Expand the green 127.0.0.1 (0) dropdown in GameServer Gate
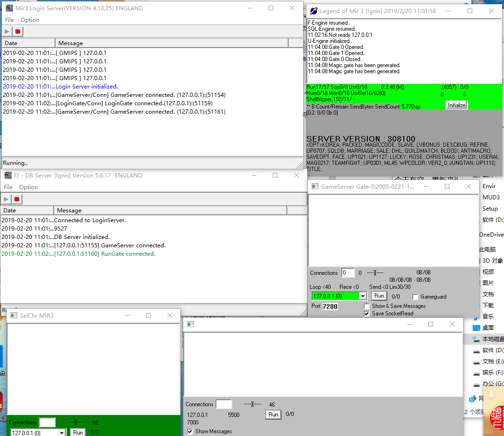Screen dimensions: 504x436 pyautogui.click(x=363, y=296)
